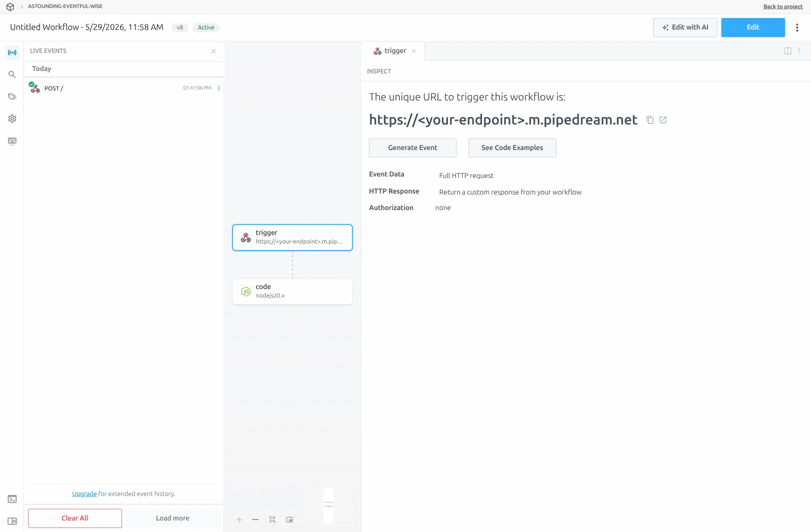The image size is (811, 532).
Task: Select the trigger node on canvas
Action: (292, 237)
